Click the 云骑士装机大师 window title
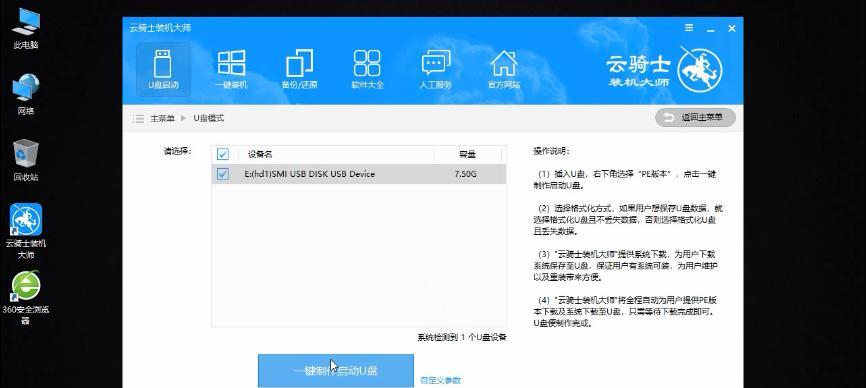 (160, 28)
